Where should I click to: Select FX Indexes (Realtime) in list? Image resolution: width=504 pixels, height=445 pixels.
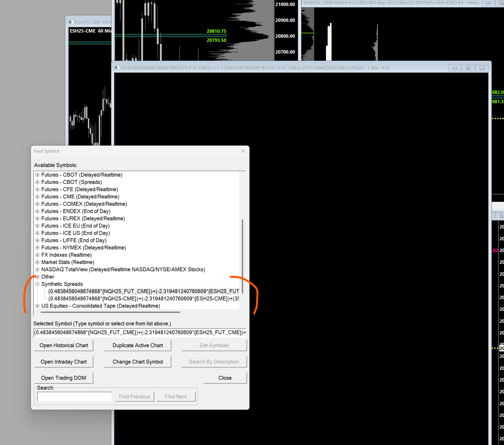66,255
